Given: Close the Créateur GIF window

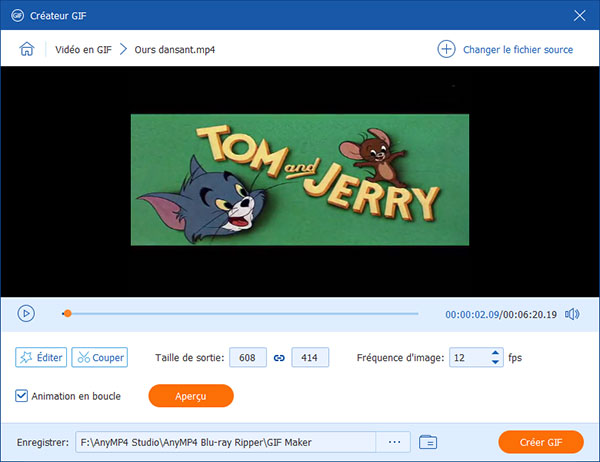Looking at the screenshot, I should point(579,16).
